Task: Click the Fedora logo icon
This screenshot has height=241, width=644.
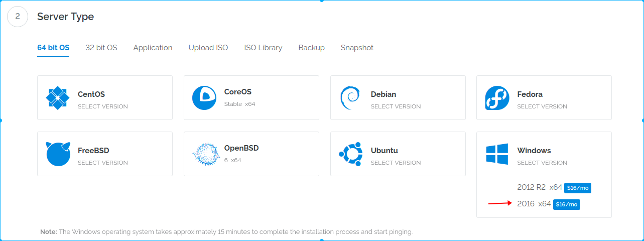Action: [x=497, y=98]
